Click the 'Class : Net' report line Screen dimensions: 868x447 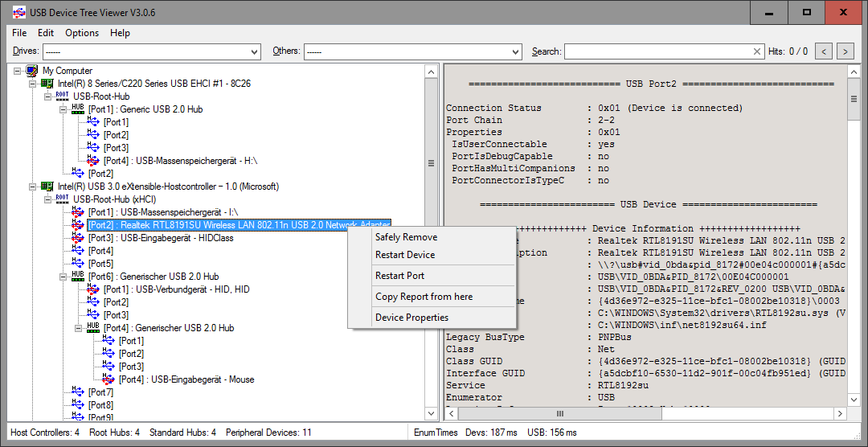tap(530, 349)
